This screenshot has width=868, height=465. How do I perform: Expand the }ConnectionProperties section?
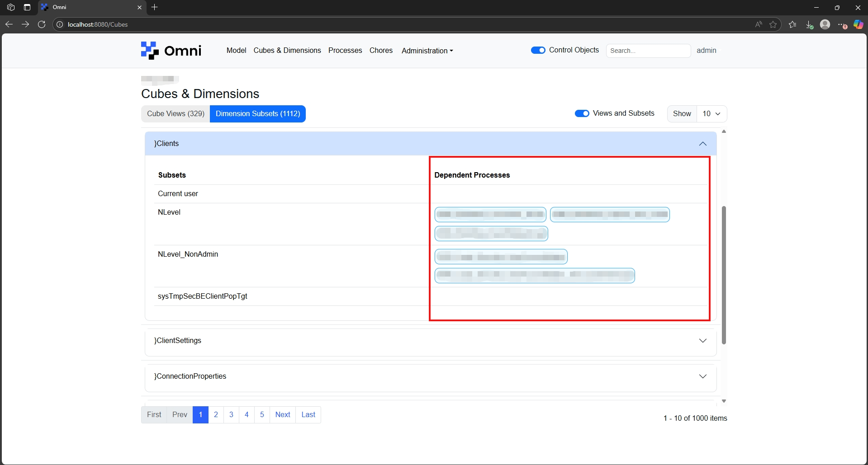[431, 376]
